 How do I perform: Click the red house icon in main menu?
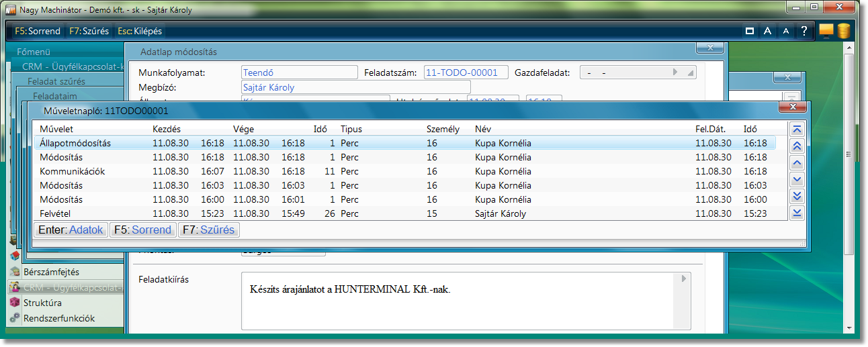click(x=14, y=256)
